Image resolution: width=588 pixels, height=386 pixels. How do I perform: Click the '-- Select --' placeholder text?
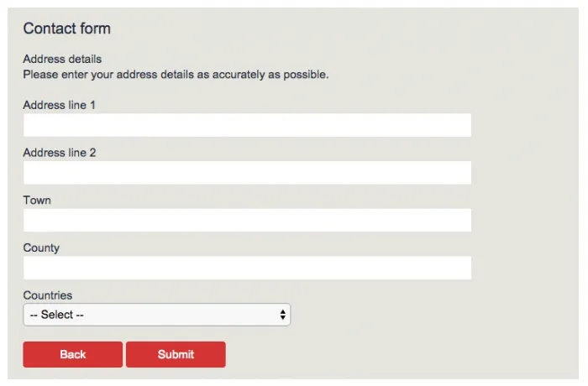(x=57, y=315)
